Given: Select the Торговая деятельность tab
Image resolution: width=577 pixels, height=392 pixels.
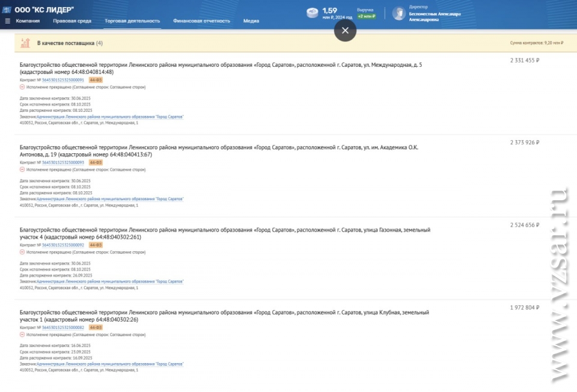Looking at the screenshot, I should pyautogui.click(x=132, y=21).
